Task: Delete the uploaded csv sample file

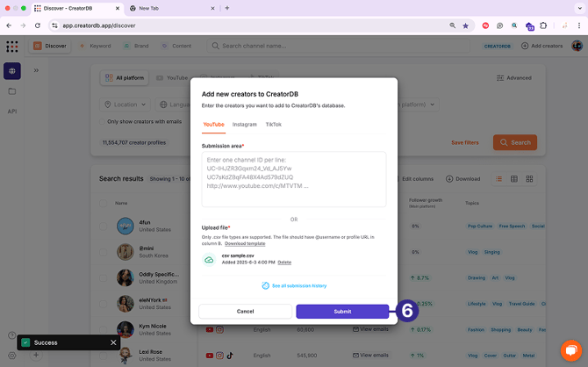Action: [x=284, y=263]
